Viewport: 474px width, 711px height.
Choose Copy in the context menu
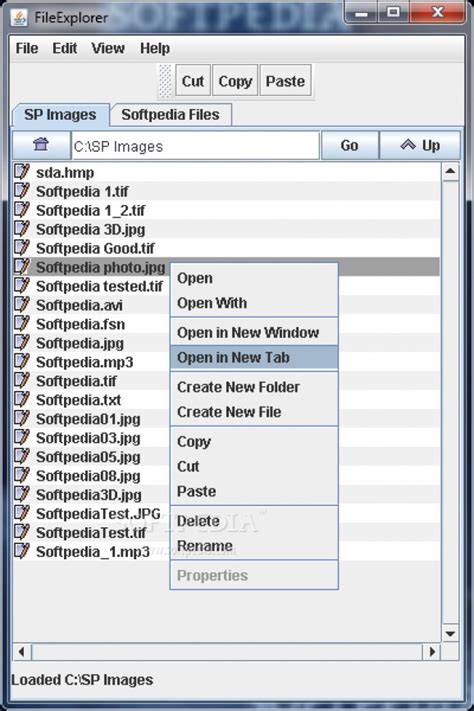(x=254, y=441)
